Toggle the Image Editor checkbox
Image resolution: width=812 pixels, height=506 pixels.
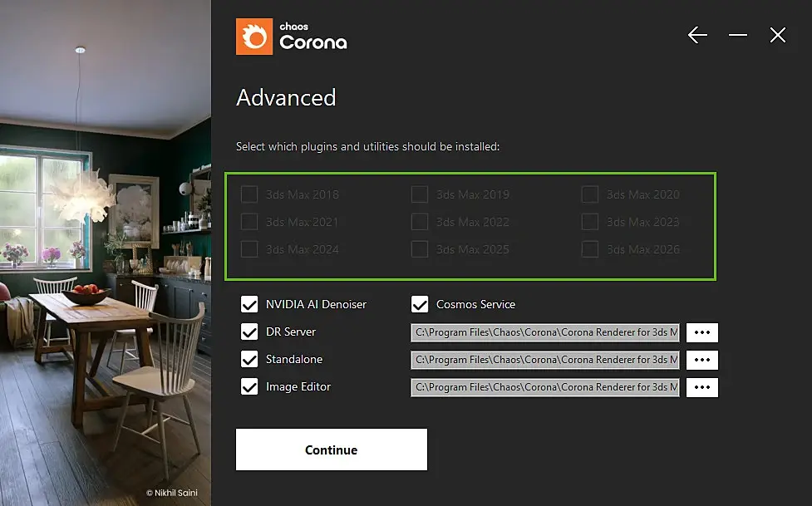click(x=249, y=386)
